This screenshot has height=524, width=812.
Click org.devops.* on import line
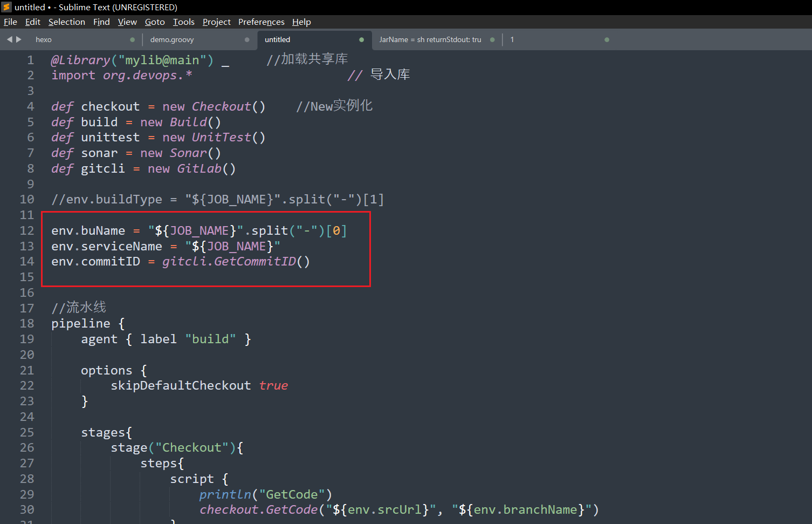147,76
